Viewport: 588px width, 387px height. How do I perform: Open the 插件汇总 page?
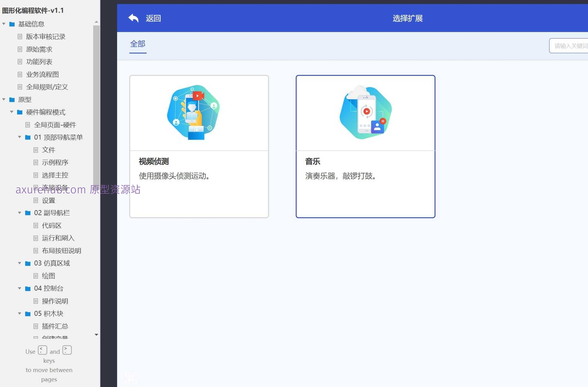pos(55,326)
